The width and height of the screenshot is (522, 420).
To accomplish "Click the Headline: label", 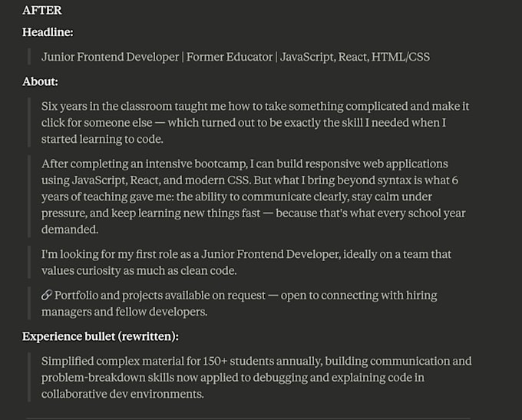I will [x=48, y=32].
